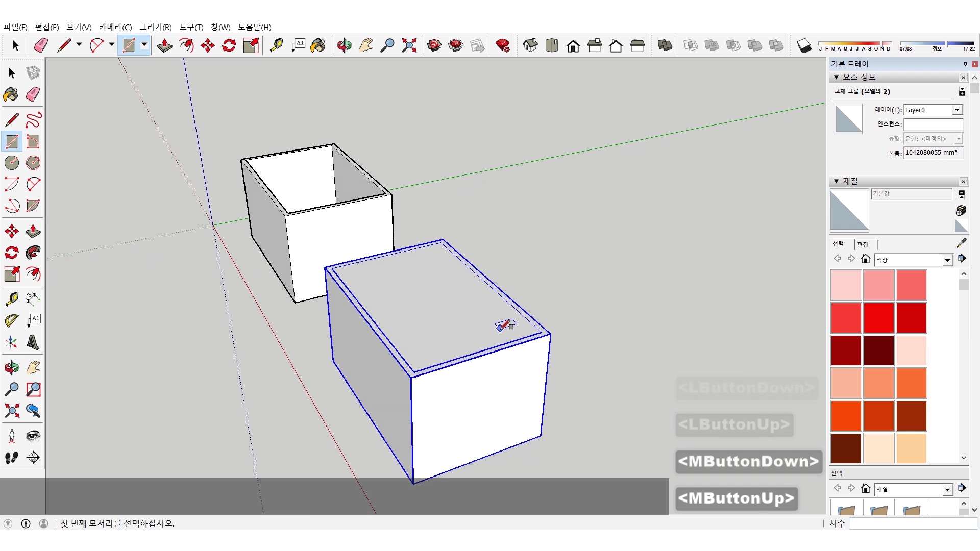The width and height of the screenshot is (980, 551).
Task: Select the Push/Pull tool in top toolbar
Action: point(164,45)
